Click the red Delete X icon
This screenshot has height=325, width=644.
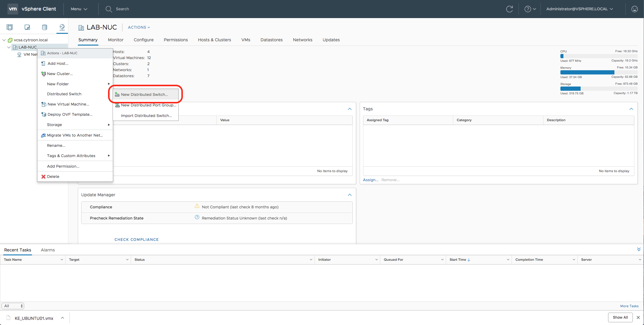pyautogui.click(x=43, y=177)
